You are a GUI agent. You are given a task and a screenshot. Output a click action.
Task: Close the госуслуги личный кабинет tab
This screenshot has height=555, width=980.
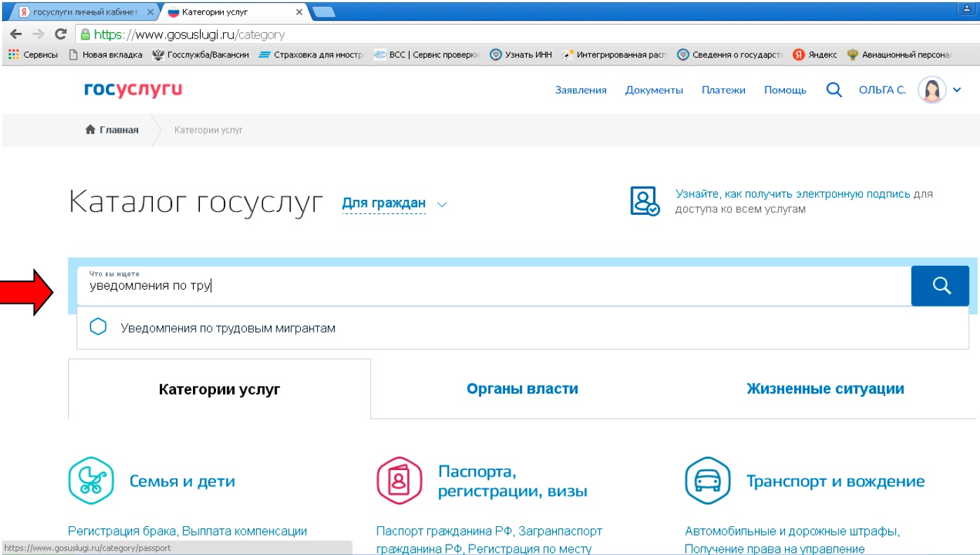(x=150, y=12)
